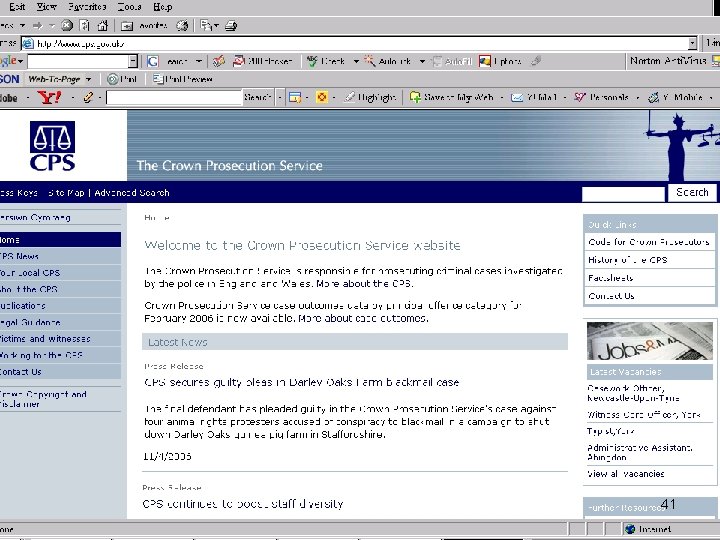
Task: Click the CPS scales logo
Action: pos(52,146)
